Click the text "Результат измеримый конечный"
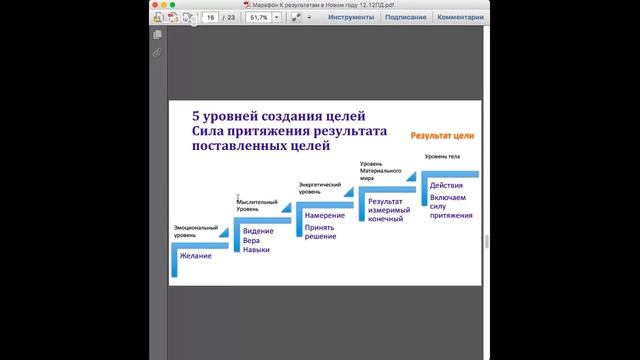The height and width of the screenshot is (360, 640). 389,210
